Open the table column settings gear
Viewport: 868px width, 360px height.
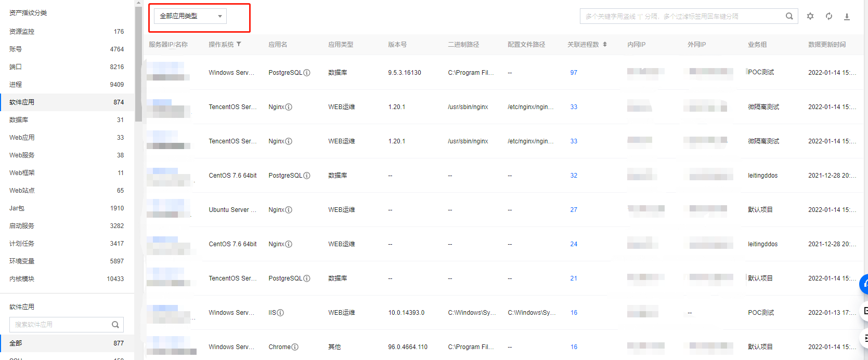point(810,17)
